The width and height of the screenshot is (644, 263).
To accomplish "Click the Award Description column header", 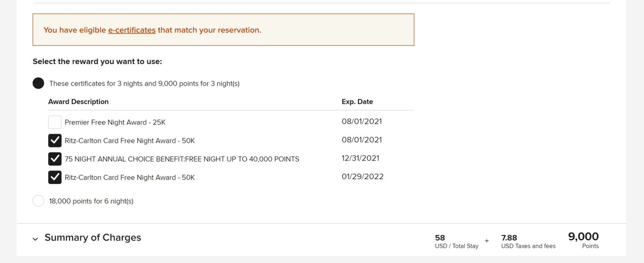I will 78,102.
